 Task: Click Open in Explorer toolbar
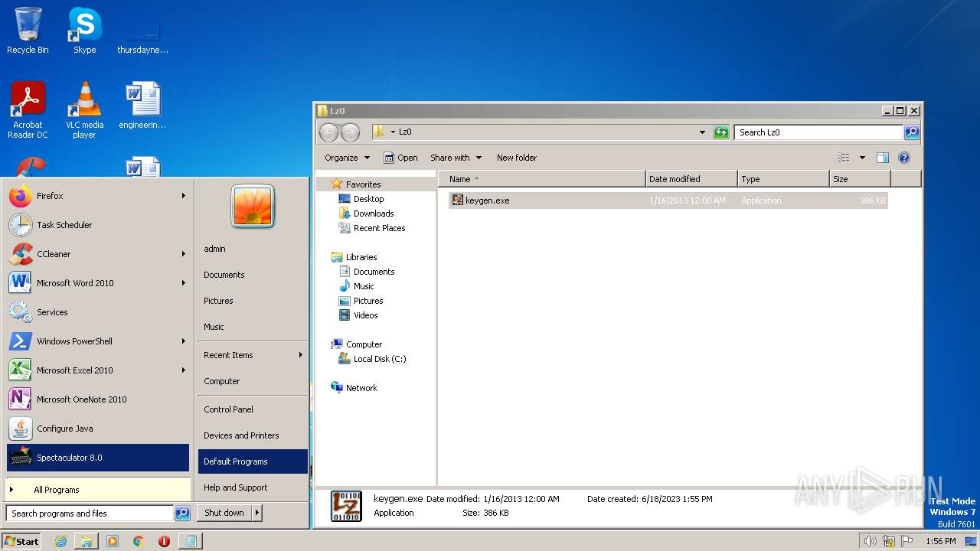400,158
